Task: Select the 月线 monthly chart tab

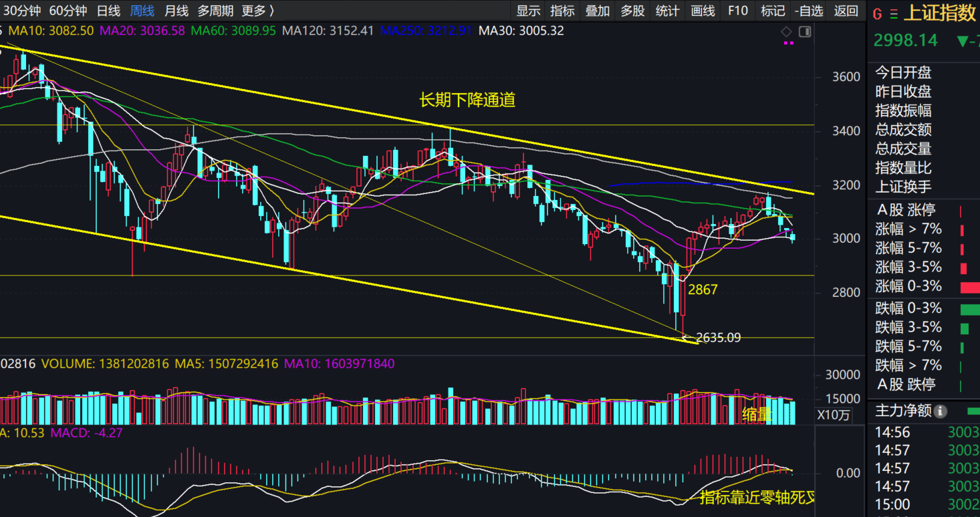Action: pos(176,11)
